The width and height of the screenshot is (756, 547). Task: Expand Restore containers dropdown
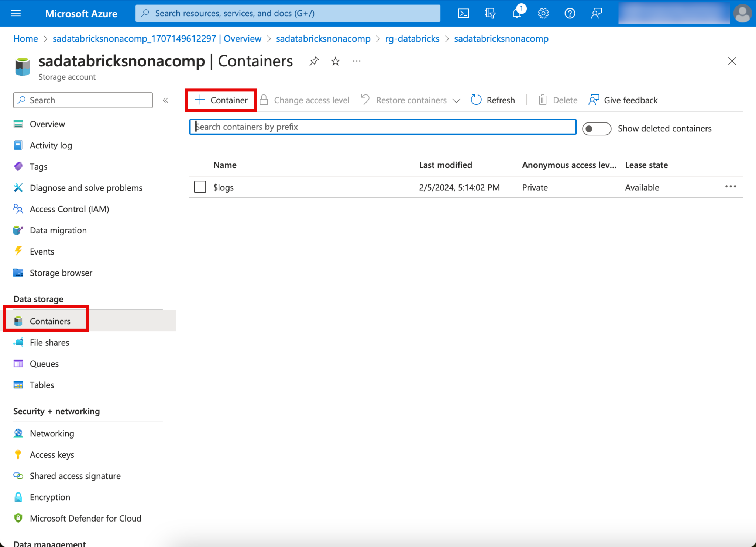click(x=456, y=100)
